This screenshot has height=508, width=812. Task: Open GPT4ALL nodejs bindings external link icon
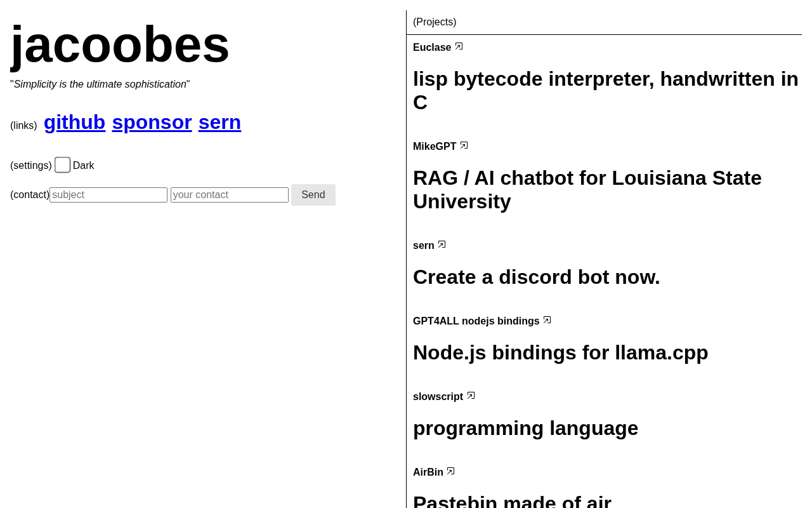pyautogui.click(x=547, y=320)
